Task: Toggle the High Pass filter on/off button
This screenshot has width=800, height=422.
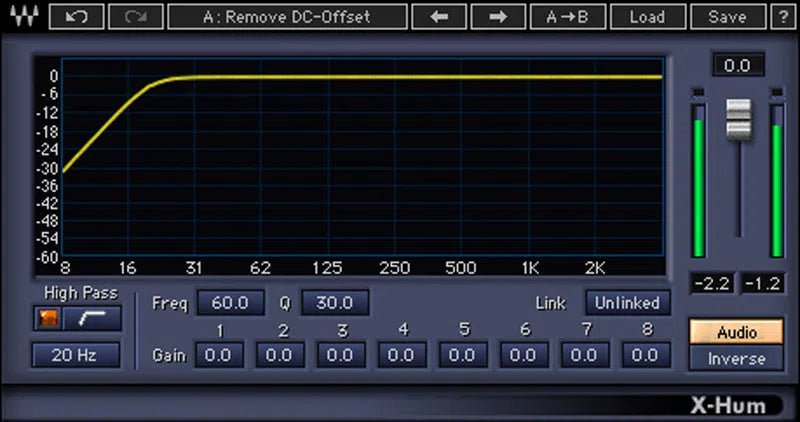Action: [x=46, y=319]
